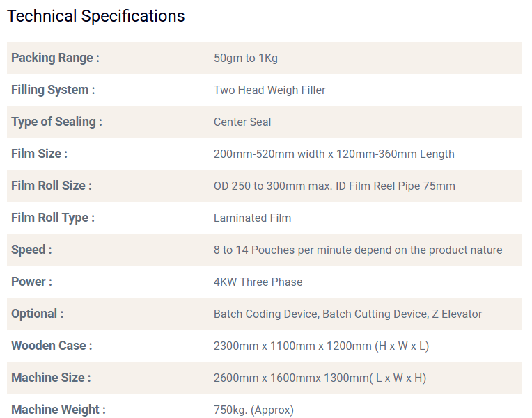The height and width of the screenshot is (418, 532).
Task: Select the Power label
Action: tap(31, 282)
